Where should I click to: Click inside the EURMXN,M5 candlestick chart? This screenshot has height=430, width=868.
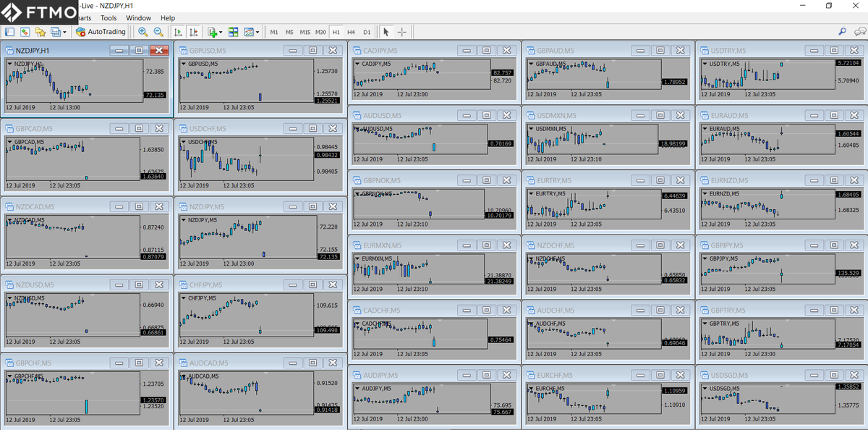point(420,268)
